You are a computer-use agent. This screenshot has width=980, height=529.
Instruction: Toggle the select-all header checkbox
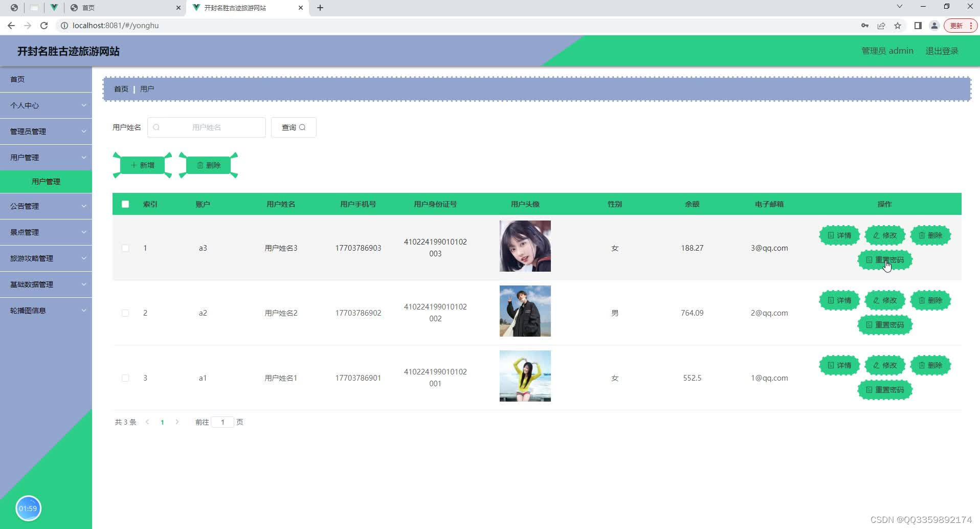[x=125, y=204]
